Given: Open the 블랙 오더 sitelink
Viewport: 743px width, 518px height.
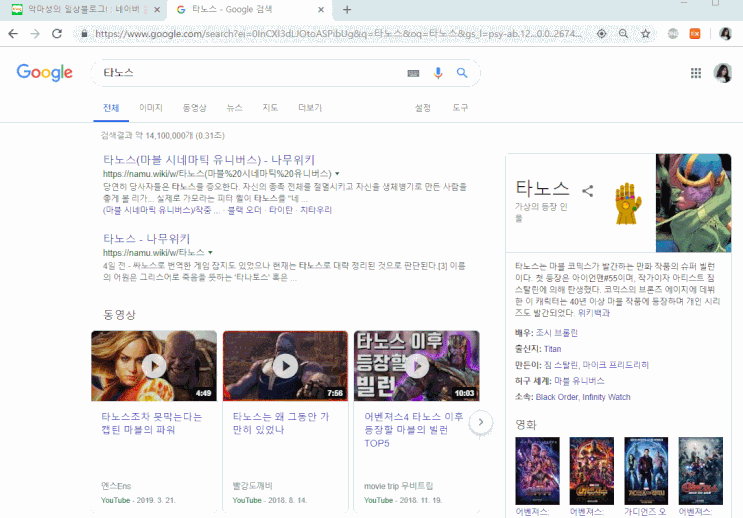Looking at the screenshot, I should pyautogui.click(x=245, y=210).
